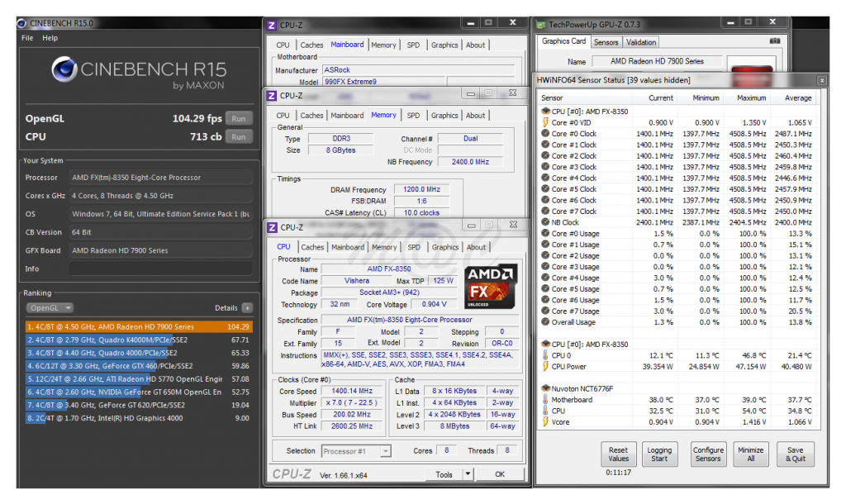The image size is (846, 504).
Task: Click the CPU 0 temperature thermometer icon
Action: (x=545, y=355)
